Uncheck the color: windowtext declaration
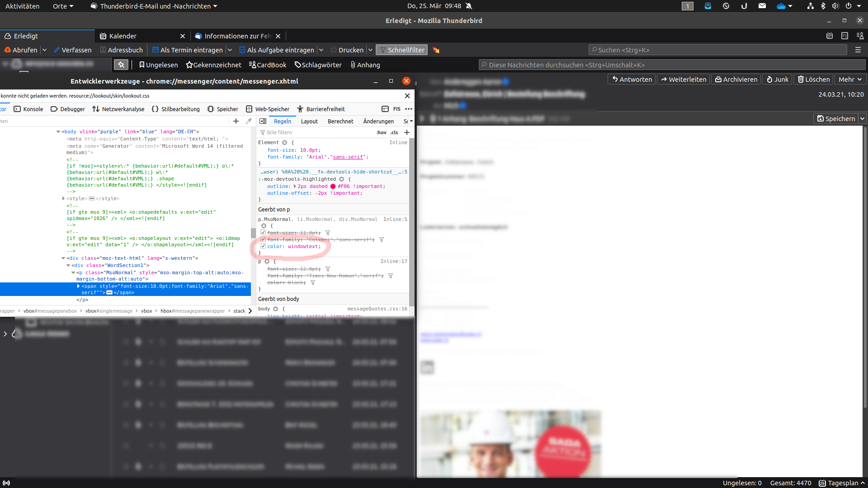The height and width of the screenshot is (488, 868). click(263, 246)
